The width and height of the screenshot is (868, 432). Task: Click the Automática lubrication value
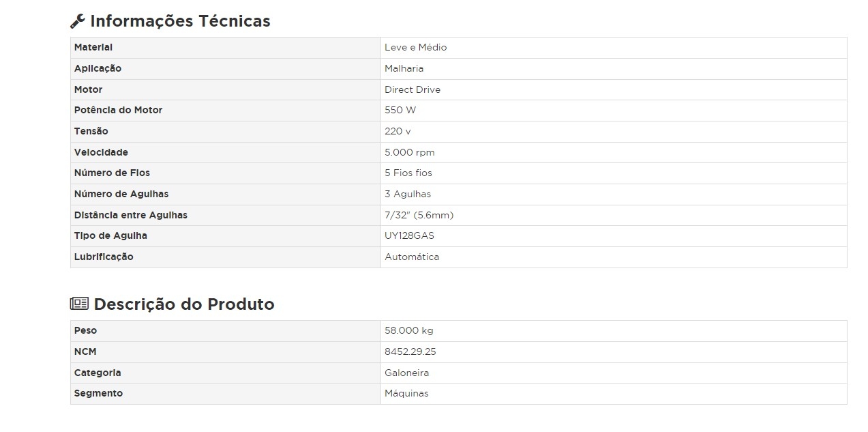pos(412,257)
